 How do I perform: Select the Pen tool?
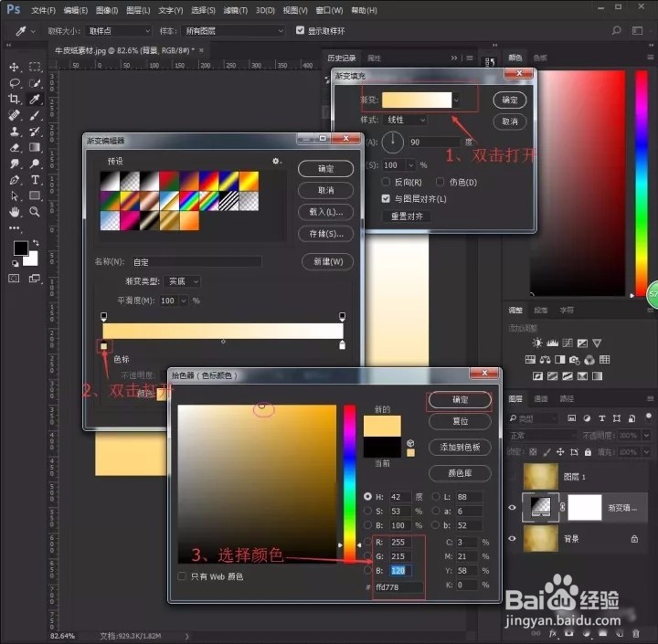(15, 180)
